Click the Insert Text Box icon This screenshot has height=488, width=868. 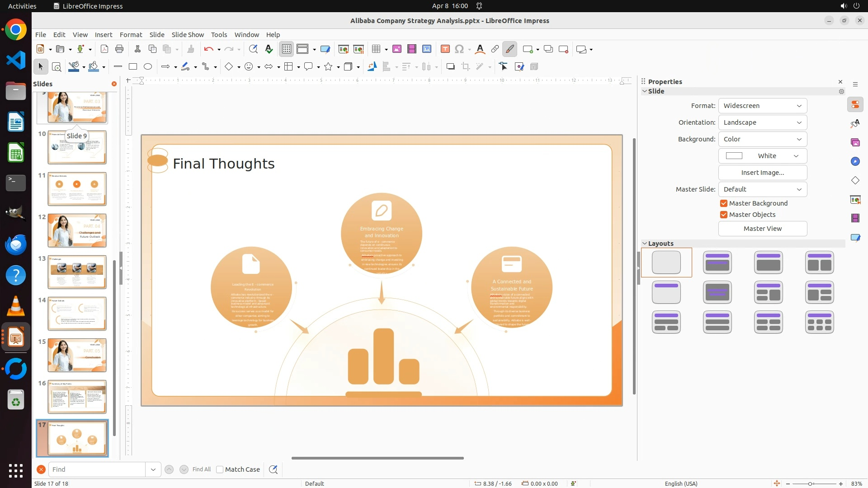[x=445, y=49]
